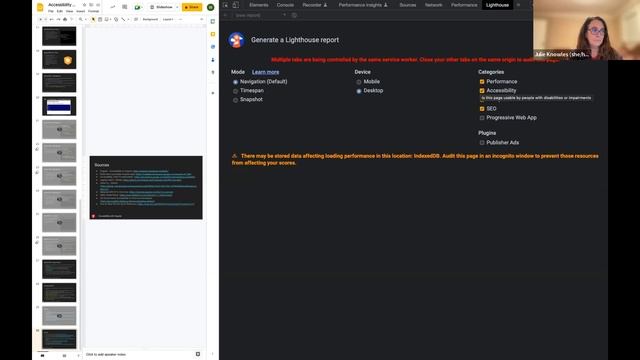Open the DevTools Performance tab
The width and height of the screenshot is (640, 360).
[464, 5]
